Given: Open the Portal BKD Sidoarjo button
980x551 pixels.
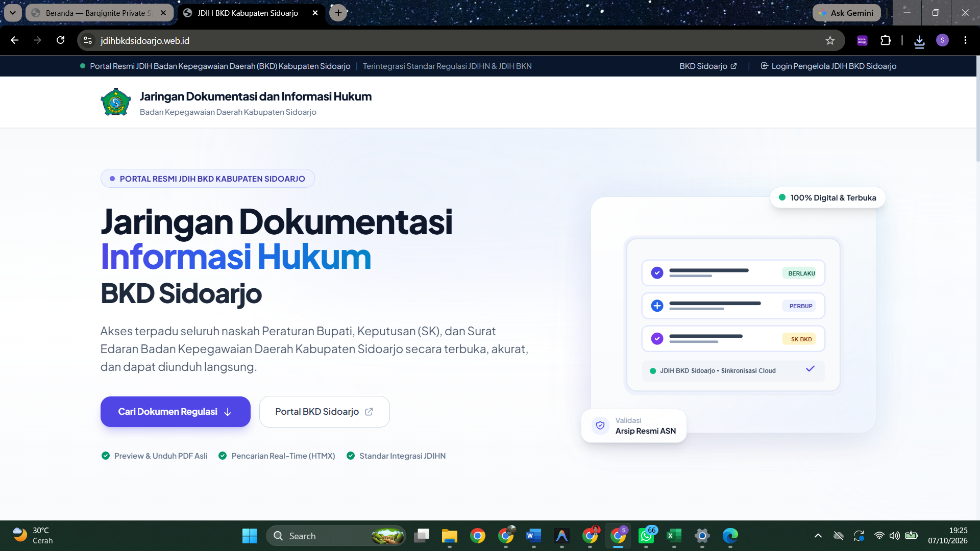Looking at the screenshot, I should pos(324,412).
